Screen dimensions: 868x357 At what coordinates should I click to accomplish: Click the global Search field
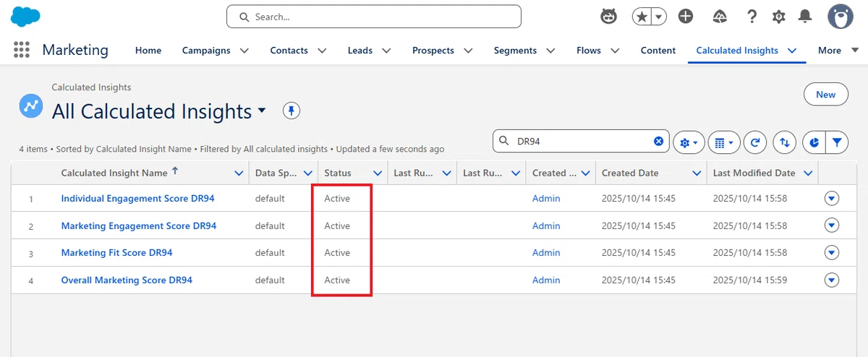point(374,17)
